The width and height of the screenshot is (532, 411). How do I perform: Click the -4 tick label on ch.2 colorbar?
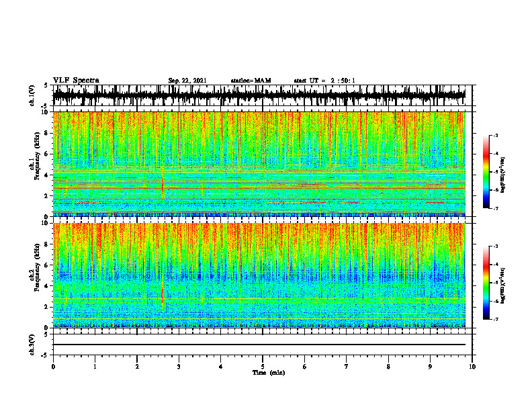click(x=496, y=265)
